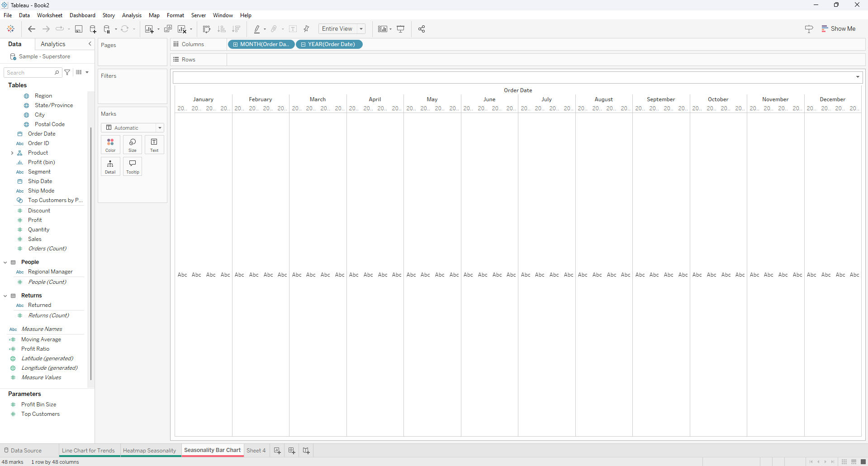Viewport: 868px width, 466px height.
Task: Swap rows and columns
Action: (207, 29)
